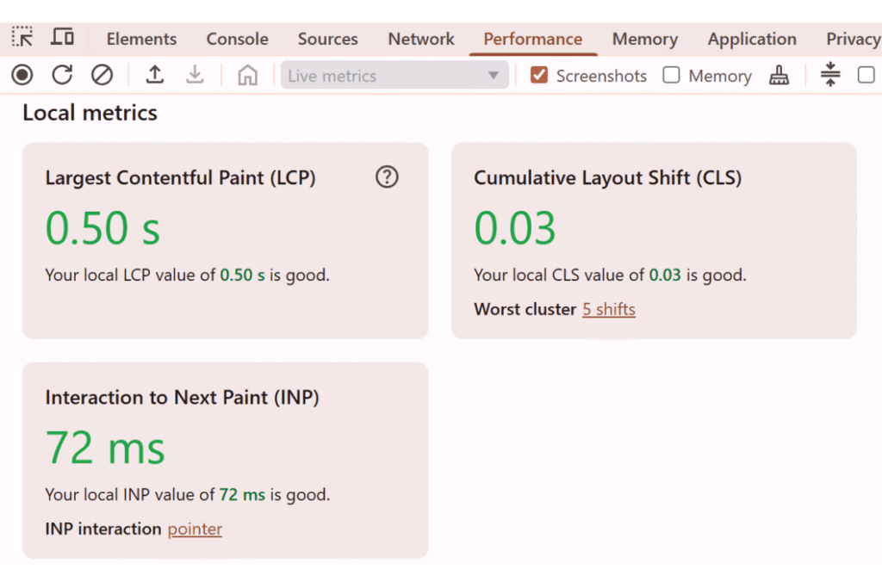Toggle the device toolbar icon

(x=62, y=37)
